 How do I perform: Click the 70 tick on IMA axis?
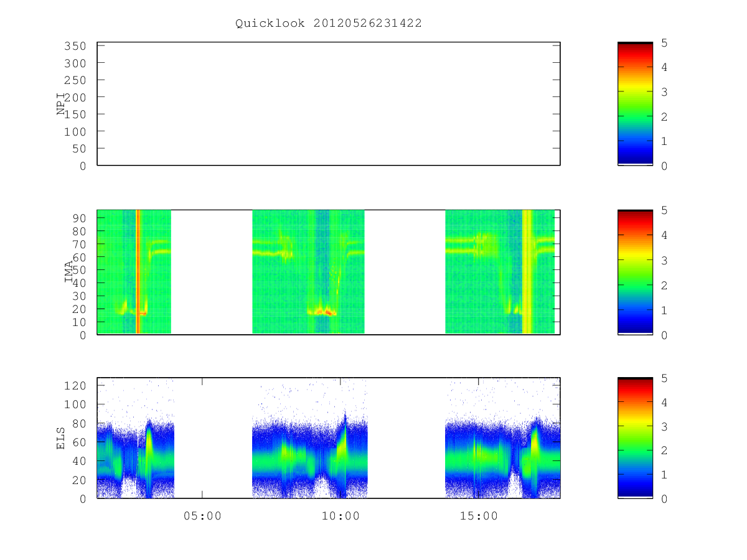[x=78, y=244]
